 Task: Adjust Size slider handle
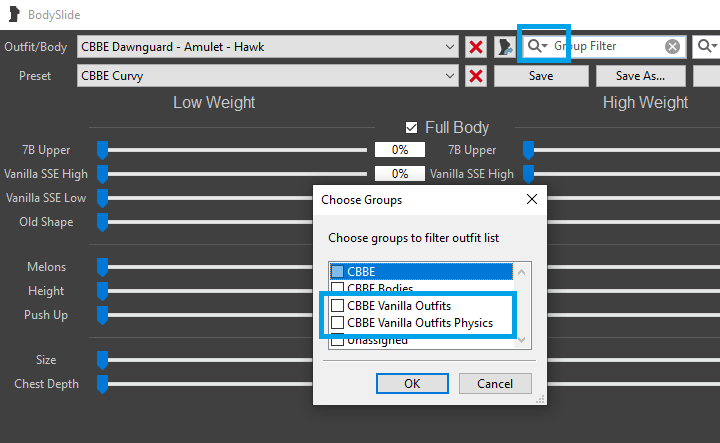(102, 360)
